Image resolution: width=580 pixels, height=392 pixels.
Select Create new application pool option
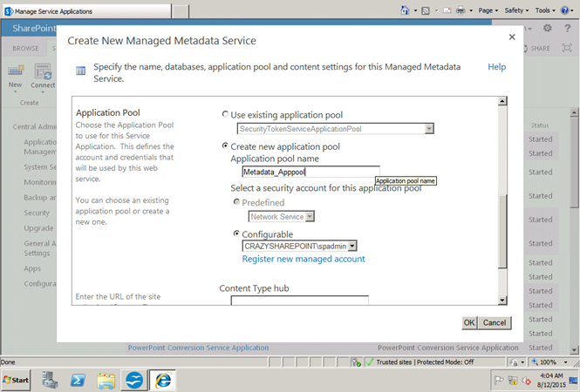click(x=225, y=145)
